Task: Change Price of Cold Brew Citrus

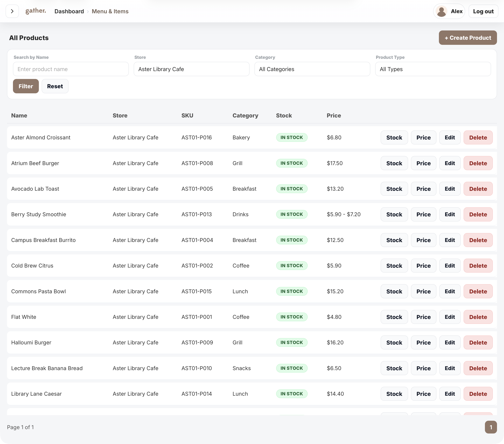Action: click(423, 266)
